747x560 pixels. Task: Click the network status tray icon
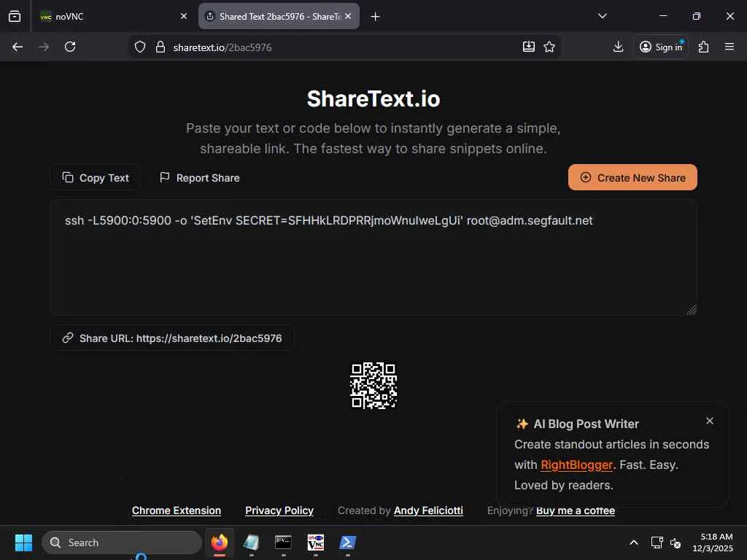pos(657,542)
